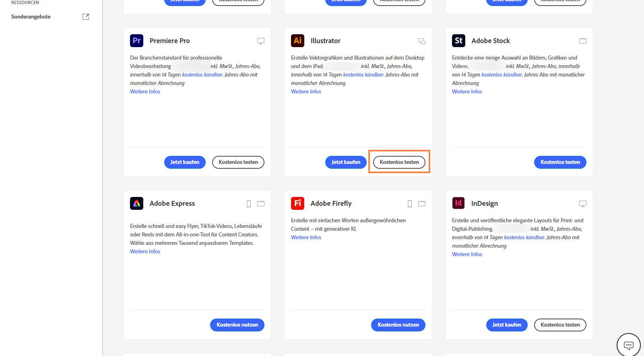The image size is (644, 356).
Task: Click the Illustrator card title
Action: click(x=325, y=41)
